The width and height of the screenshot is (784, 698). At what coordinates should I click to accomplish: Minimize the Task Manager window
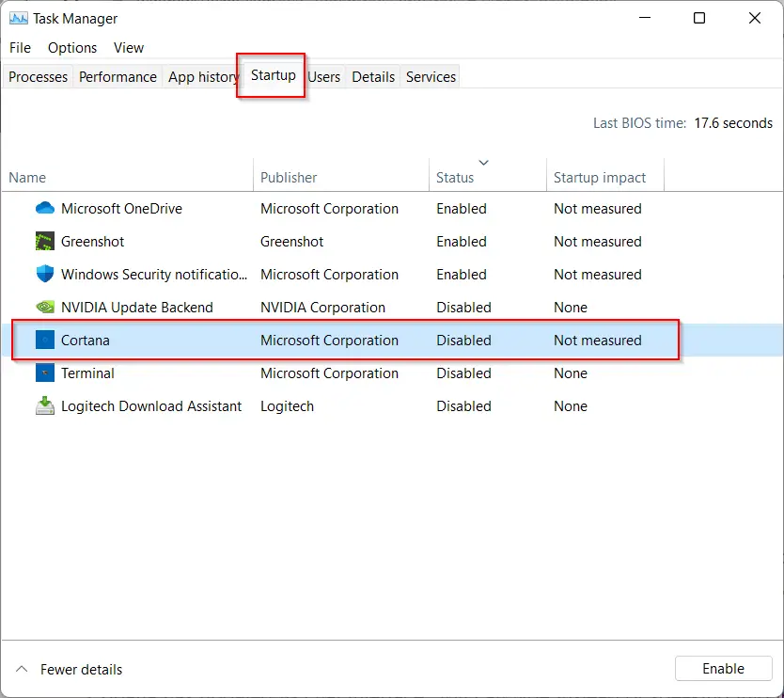tap(645, 19)
